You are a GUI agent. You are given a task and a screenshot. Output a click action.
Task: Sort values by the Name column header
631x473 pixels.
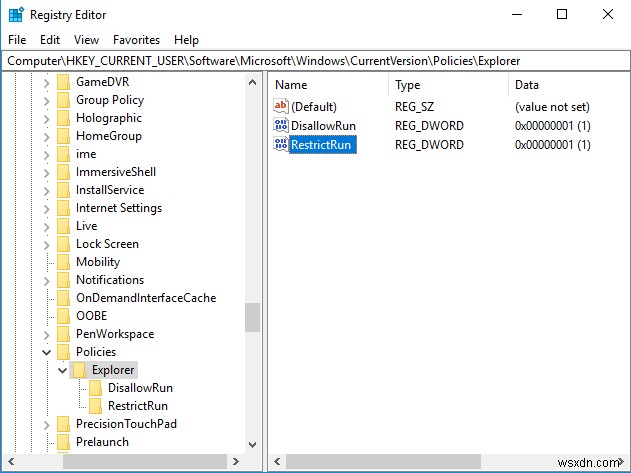[x=328, y=85]
